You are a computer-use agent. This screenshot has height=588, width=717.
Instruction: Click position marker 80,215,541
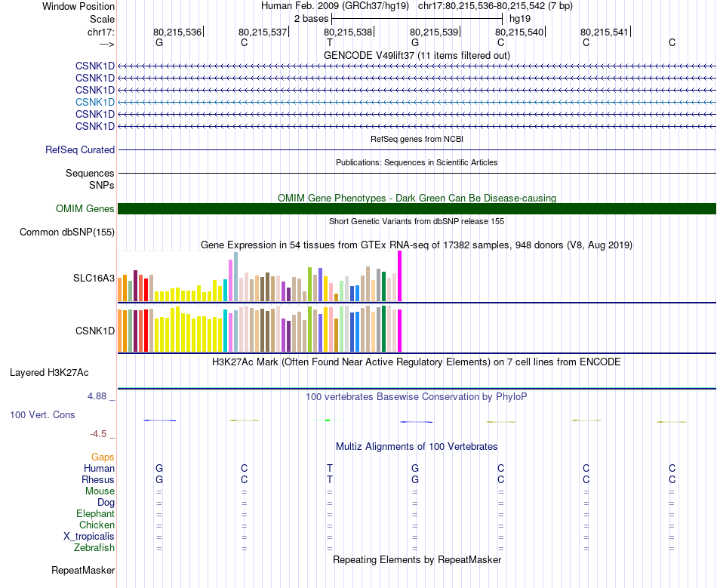605,32
